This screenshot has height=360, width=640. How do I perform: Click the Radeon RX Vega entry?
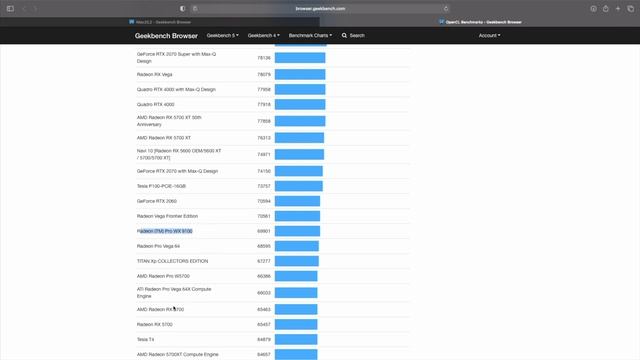coord(155,75)
